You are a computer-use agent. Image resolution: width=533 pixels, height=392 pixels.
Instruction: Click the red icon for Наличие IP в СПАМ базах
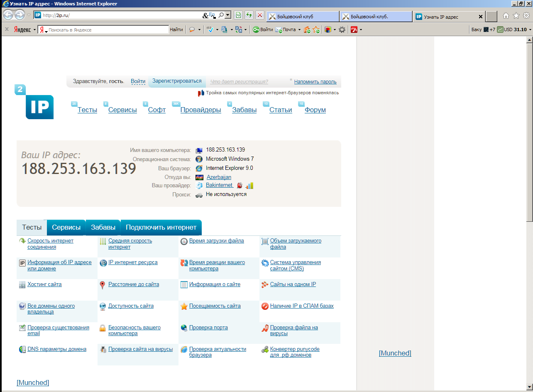point(265,306)
